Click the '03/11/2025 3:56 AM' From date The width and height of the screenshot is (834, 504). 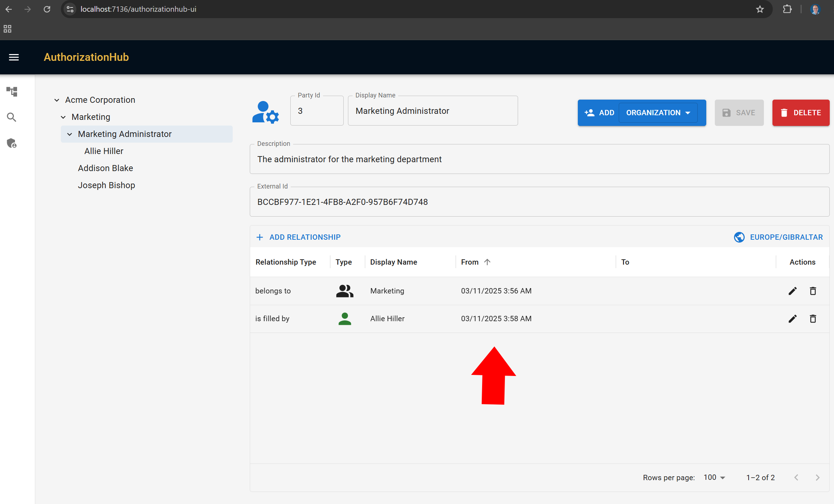click(x=496, y=291)
